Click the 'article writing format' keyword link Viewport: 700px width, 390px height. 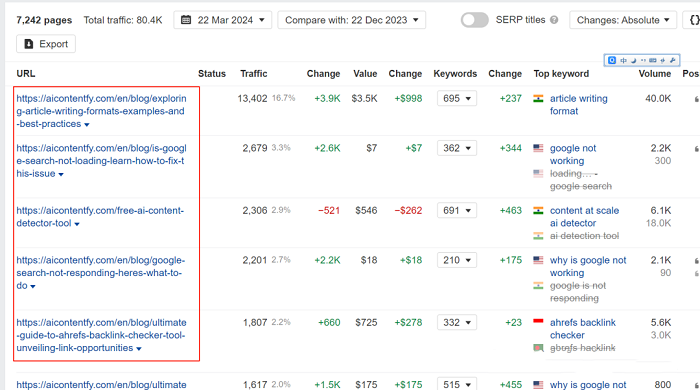point(578,105)
